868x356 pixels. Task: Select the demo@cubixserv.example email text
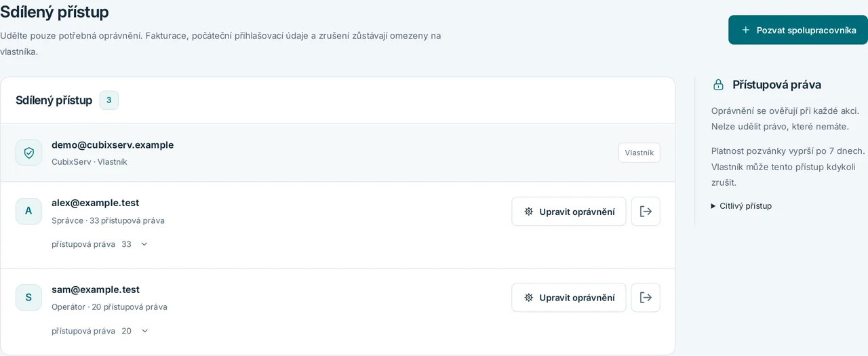(x=113, y=144)
